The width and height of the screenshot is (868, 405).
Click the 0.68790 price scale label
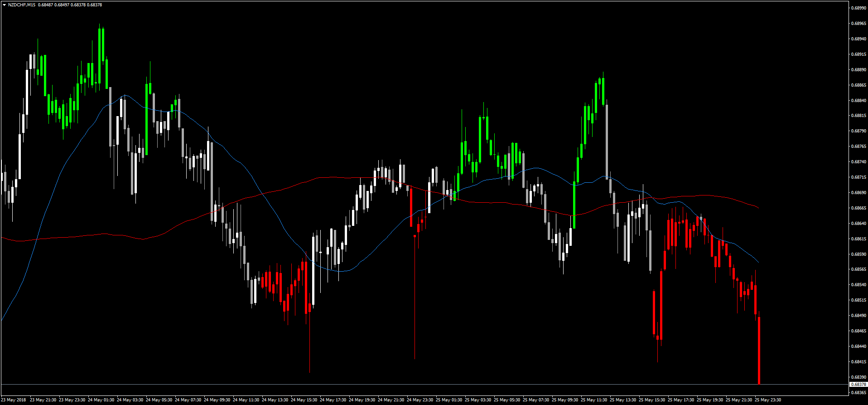coord(858,131)
